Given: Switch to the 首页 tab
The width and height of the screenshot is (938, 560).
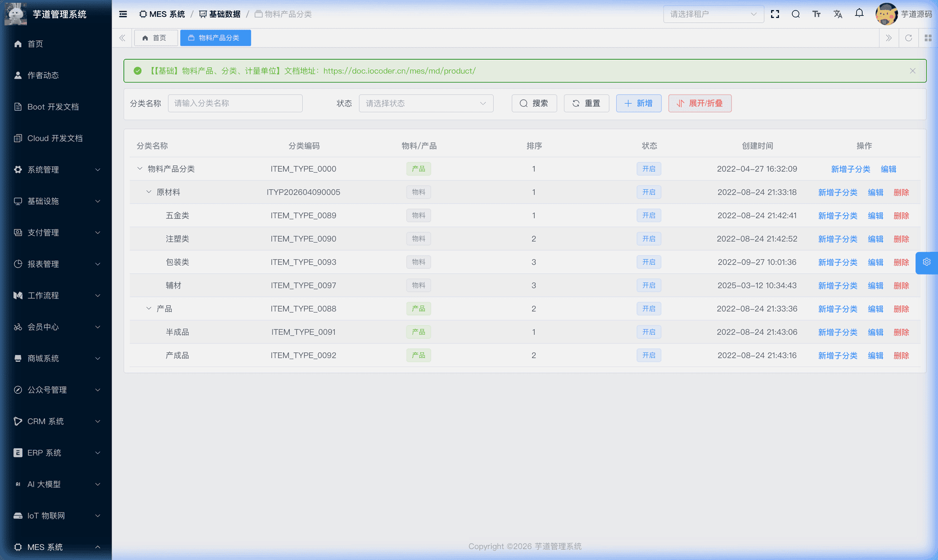Looking at the screenshot, I should pos(156,38).
